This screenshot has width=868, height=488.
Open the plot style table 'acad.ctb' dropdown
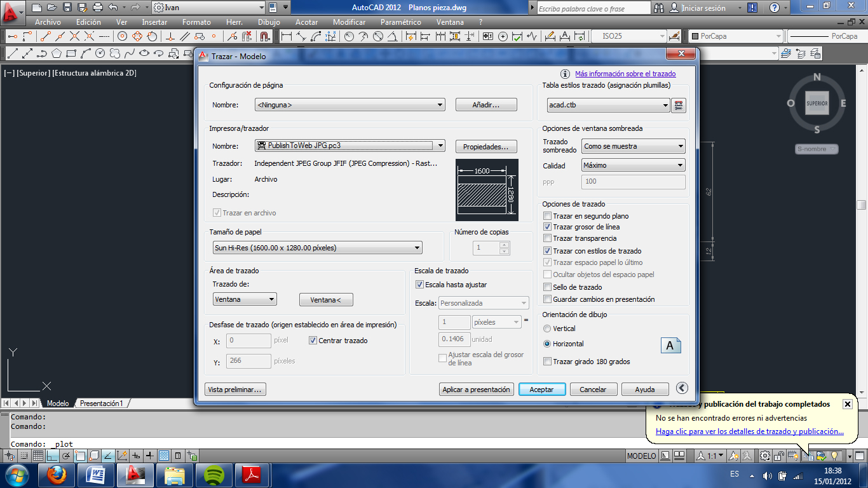(608, 105)
